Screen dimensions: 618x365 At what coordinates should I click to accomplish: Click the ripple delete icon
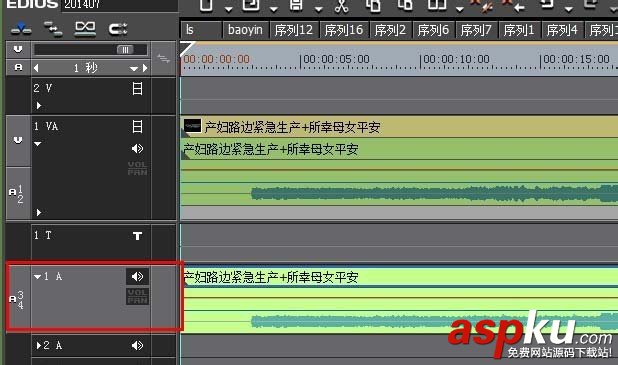click(x=482, y=6)
